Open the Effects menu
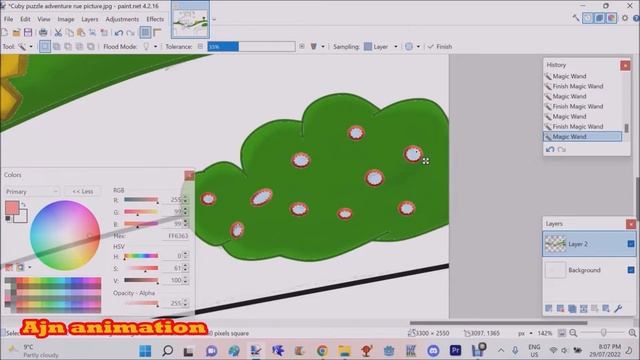Image resolution: width=640 pixels, height=360 pixels. pos(155,19)
